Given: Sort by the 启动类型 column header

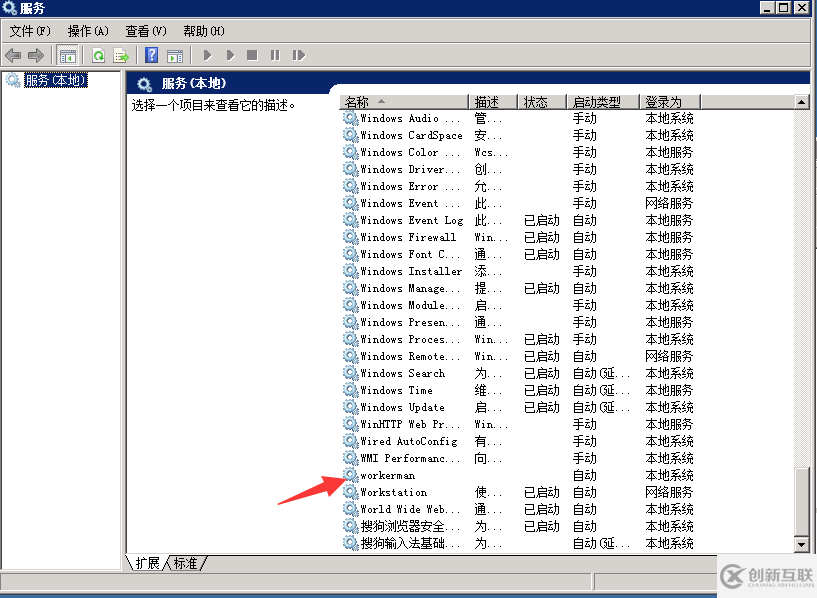Looking at the screenshot, I should [603, 102].
